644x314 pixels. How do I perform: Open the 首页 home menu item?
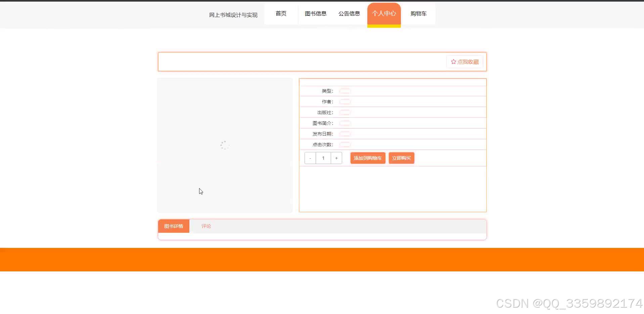(x=281, y=14)
